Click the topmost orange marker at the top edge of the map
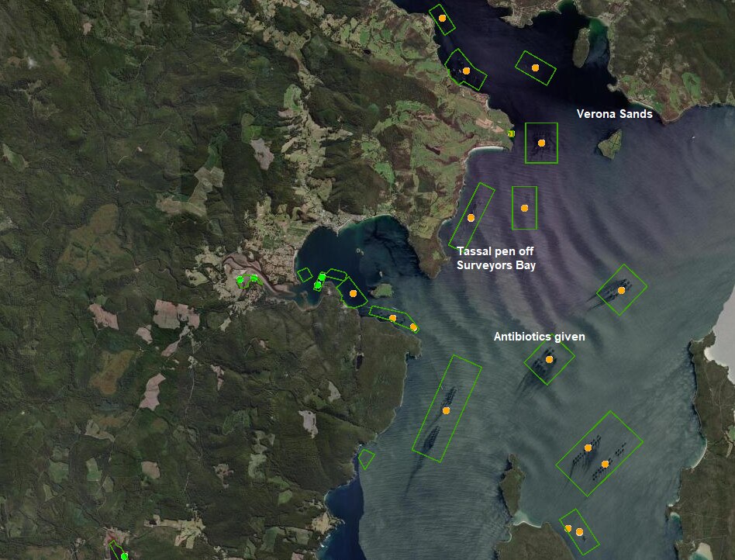735x560 pixels. (442, 16)
